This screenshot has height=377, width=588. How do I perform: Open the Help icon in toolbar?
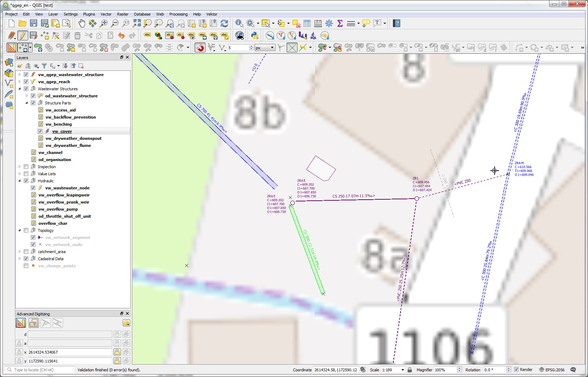397,23
